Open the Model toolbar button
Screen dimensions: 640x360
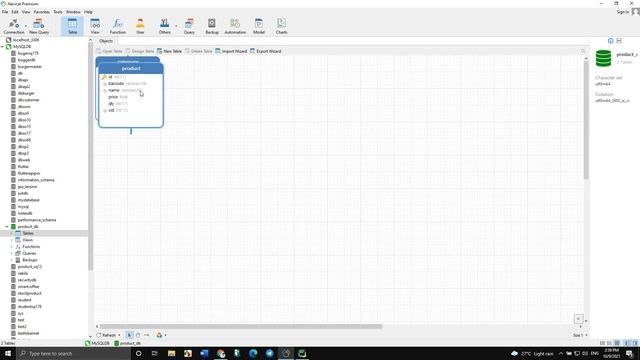click(x=259, y=26)
